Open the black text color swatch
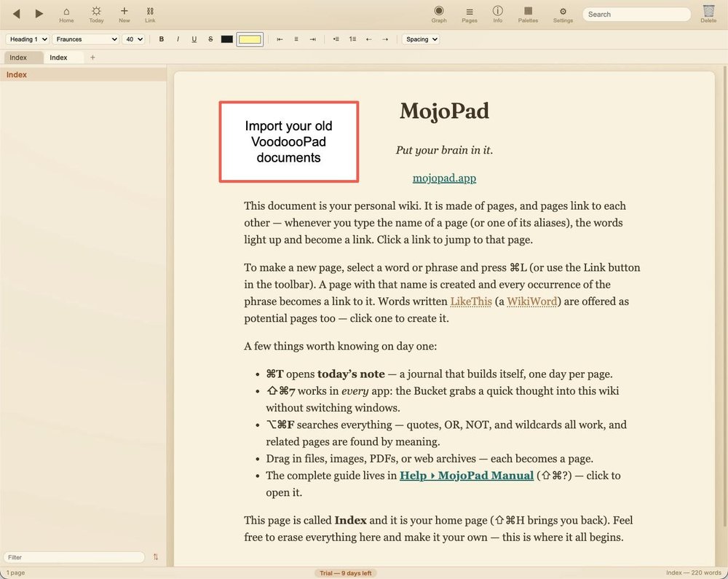This screenshot has width=728, height=579. [227, 39]
